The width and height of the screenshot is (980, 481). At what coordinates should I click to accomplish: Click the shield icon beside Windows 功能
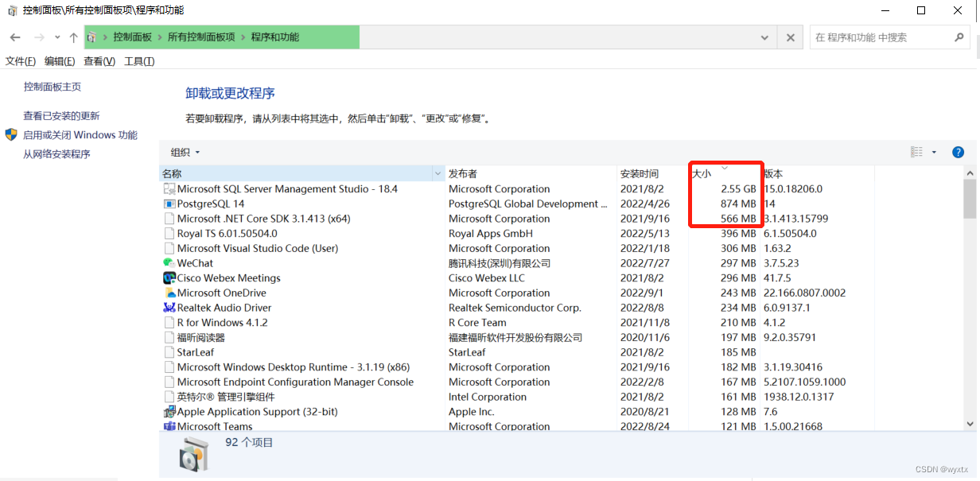(11, 135)
